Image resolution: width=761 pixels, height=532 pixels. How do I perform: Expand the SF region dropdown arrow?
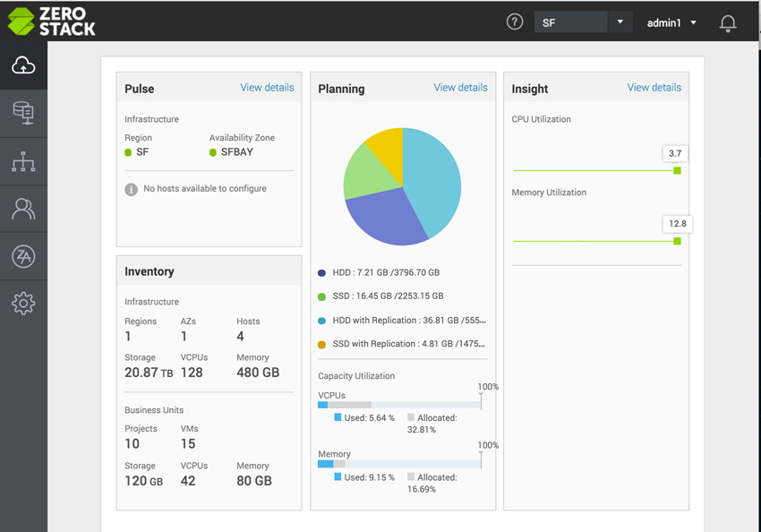tap(620, 21)
